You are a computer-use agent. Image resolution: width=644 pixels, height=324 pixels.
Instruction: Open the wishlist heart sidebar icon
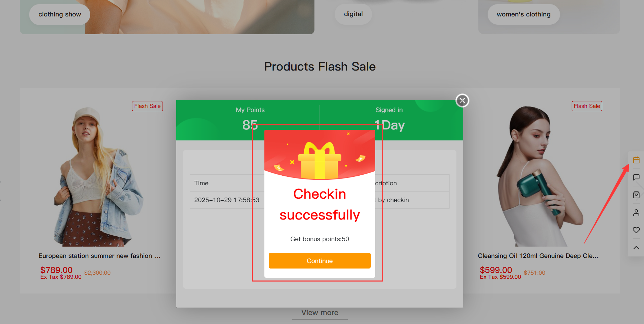[636, 230]
